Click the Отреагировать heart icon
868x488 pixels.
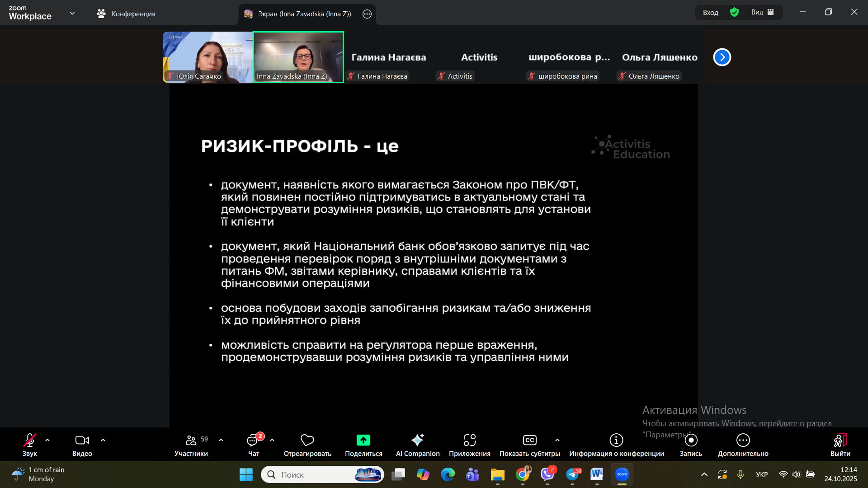click(x=307, y=440)
